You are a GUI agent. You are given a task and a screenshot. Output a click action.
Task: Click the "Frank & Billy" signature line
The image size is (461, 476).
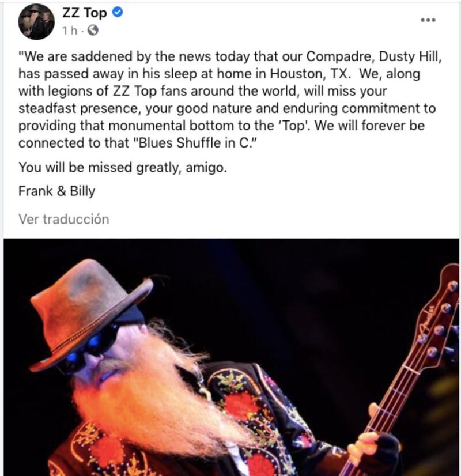[56, 191]
